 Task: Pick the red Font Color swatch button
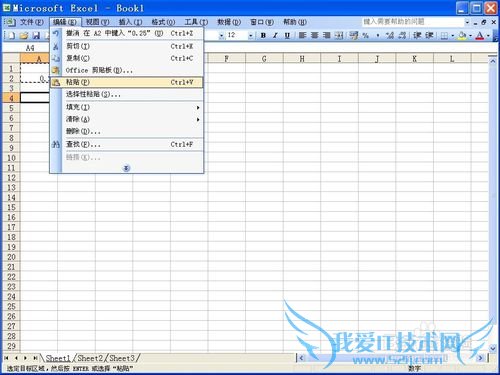point(480,35)
